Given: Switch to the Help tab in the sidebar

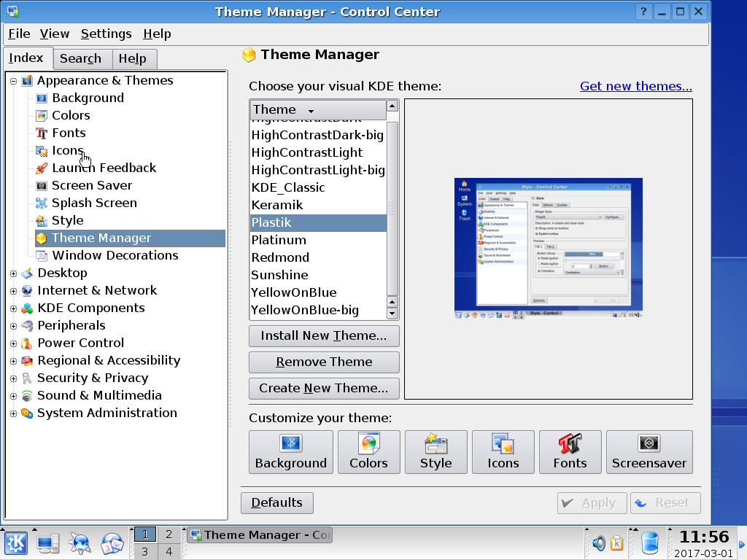Looking at the screenshot, I should click(x=134, y=58).
